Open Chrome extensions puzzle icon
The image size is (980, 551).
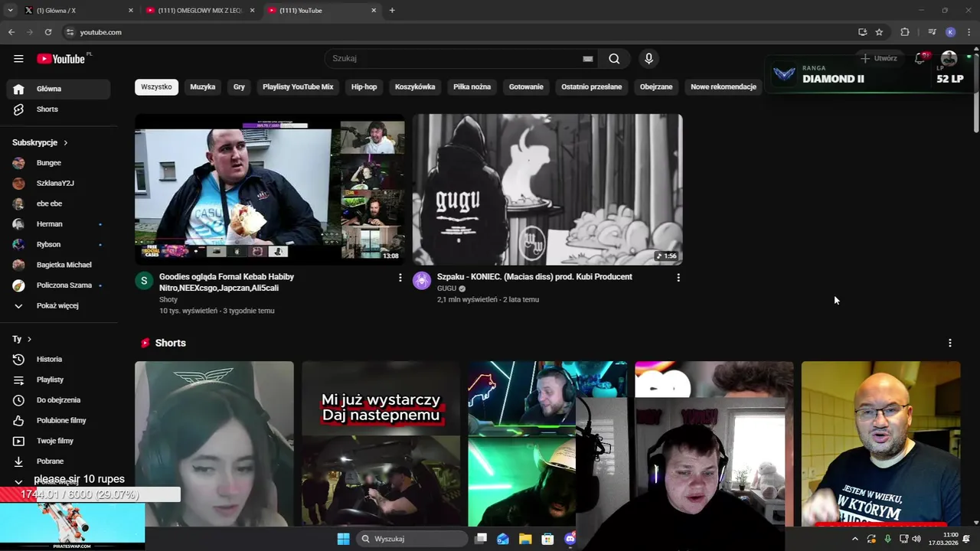tap(905, 32)
